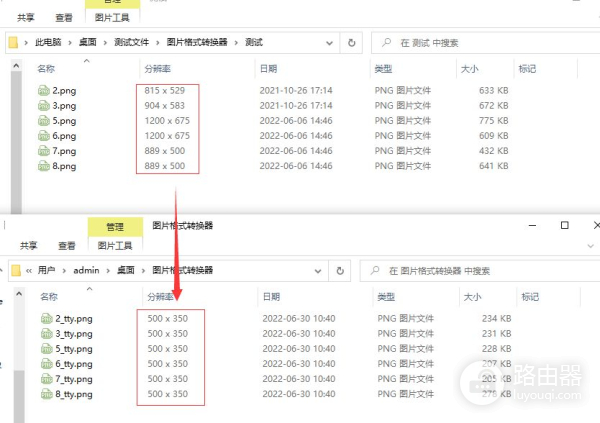Open 查看 tab in the lower window
The width and height of the screenshot is (600, 423).
(x=67, y=245)
